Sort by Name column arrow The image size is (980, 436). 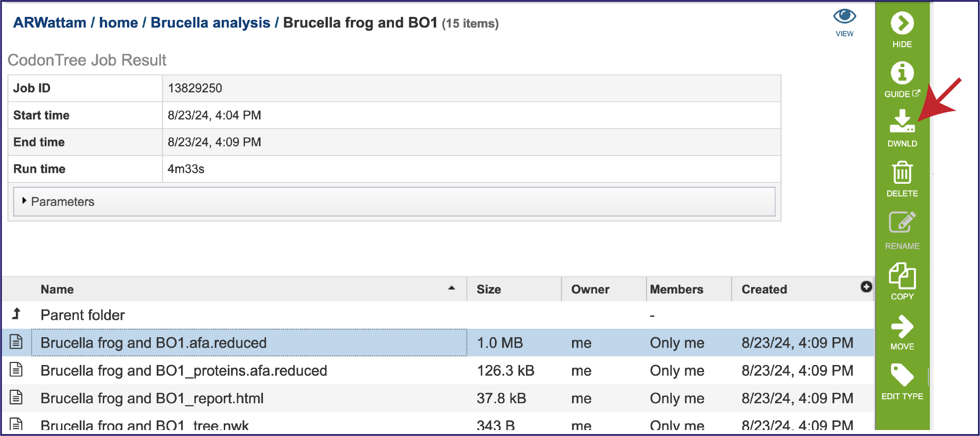tap(451, 288)
